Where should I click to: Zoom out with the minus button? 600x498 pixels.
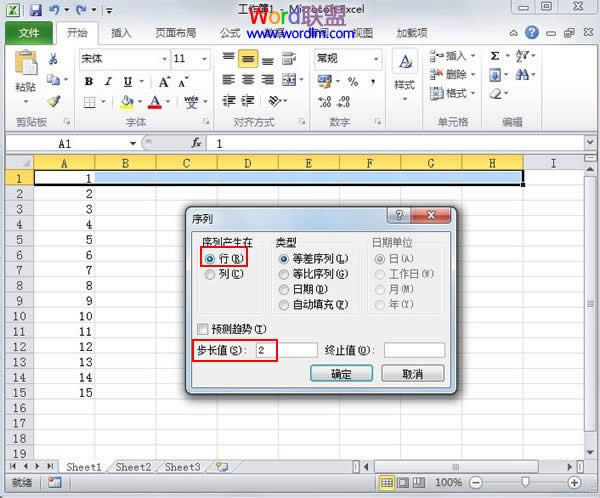tap(476, 483)
